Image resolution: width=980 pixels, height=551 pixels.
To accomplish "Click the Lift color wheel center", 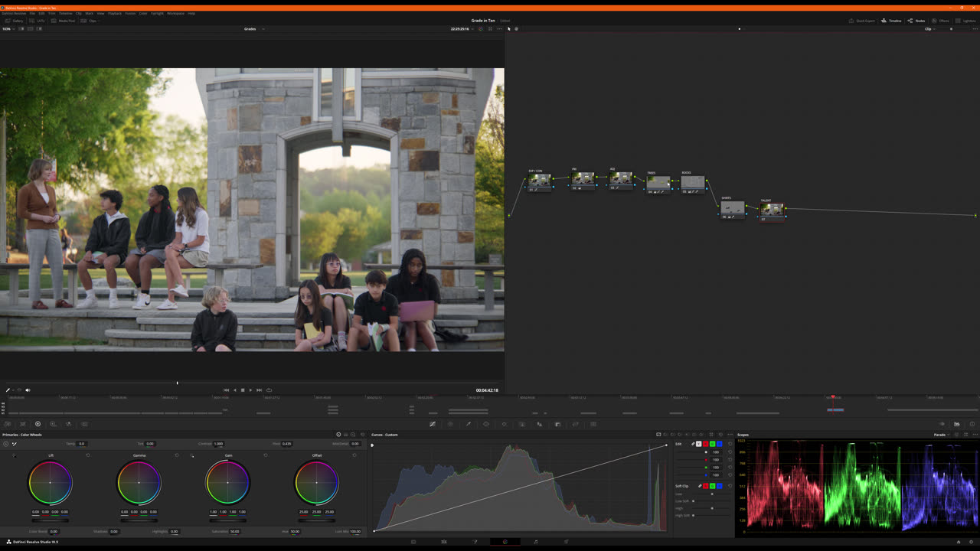I will [x=51, y=482].
